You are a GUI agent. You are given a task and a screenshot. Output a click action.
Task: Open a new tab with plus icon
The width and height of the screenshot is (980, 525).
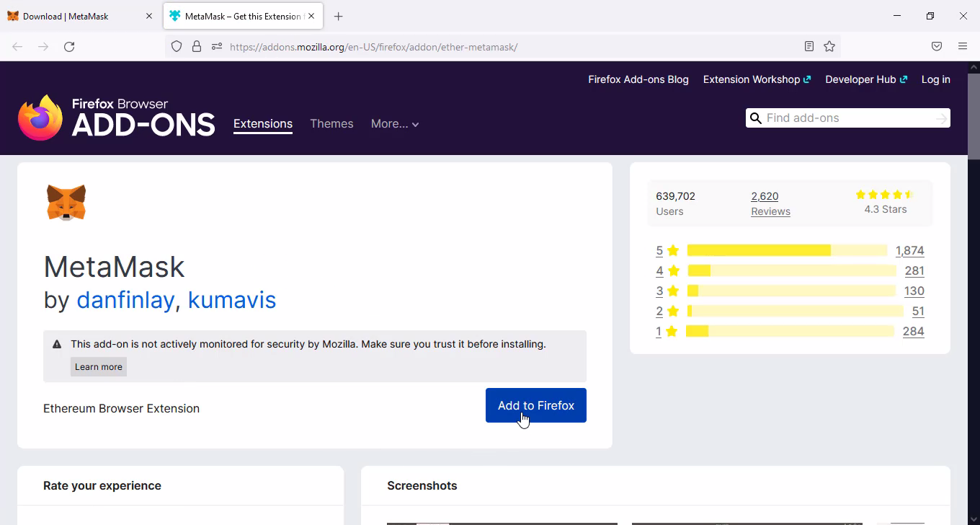click(x=339, y=16)
